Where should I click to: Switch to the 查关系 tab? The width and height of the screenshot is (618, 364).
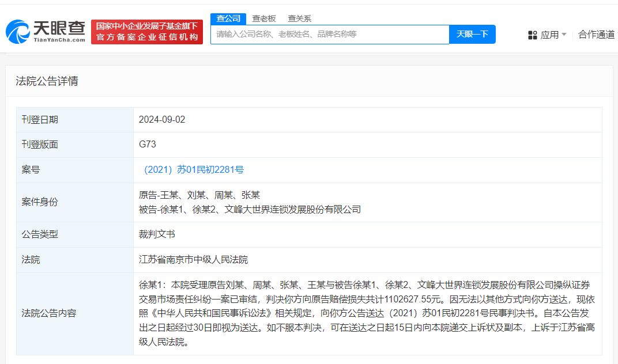[300, 18]
